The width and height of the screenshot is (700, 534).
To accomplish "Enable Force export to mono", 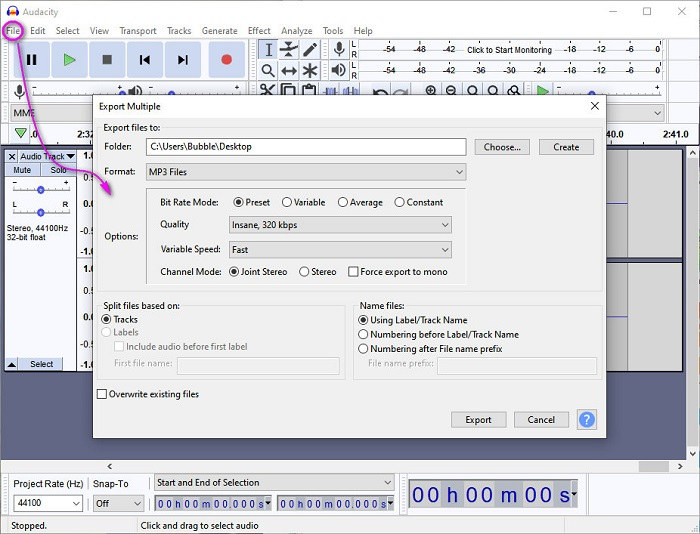I will pos(398,271).
